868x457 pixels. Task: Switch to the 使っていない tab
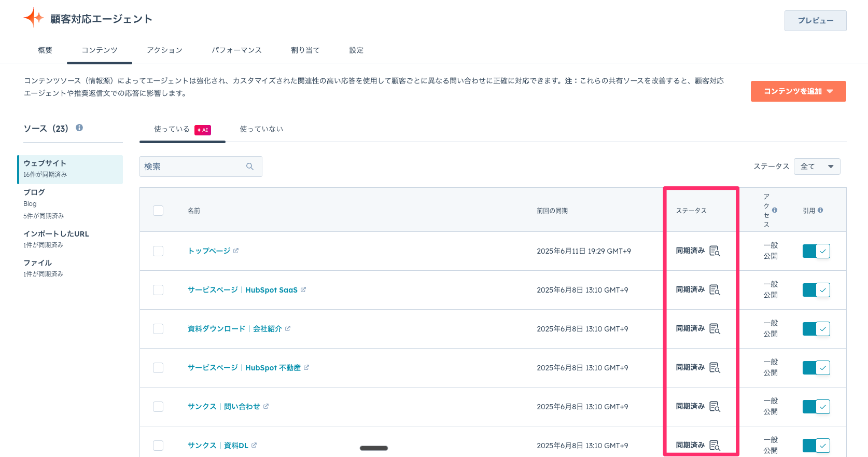click(x=261, y=129)
